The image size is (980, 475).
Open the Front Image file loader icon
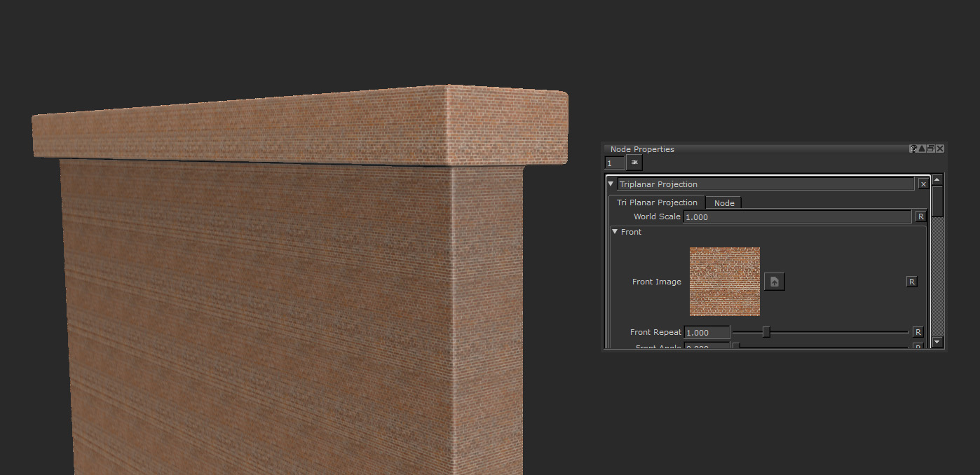tap(774, 282)
